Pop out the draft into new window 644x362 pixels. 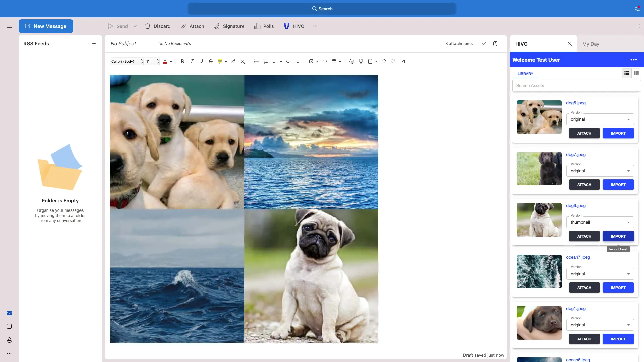[x=495, y=44]
